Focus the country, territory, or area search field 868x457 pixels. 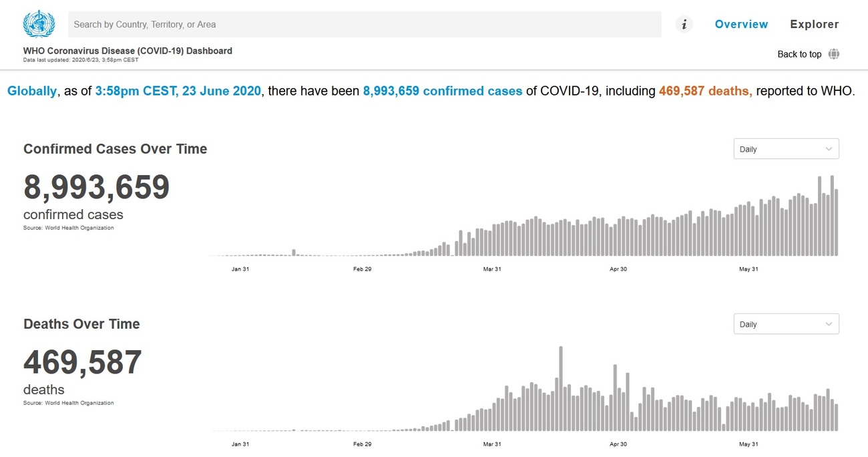pyautogui.click(x=364, y=24)
